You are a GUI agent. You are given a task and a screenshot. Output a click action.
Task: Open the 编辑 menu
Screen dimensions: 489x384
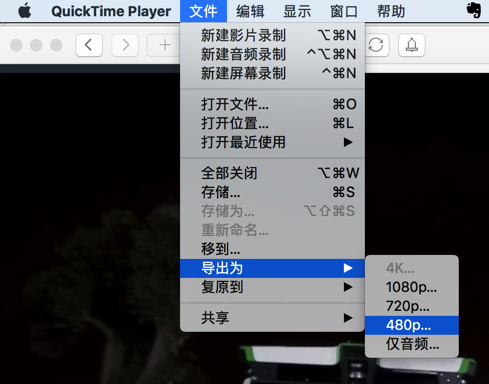250,11
